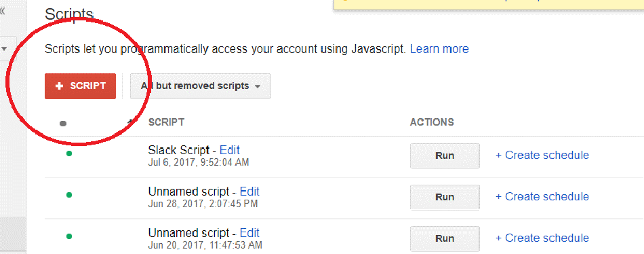Select the Jul 6, 2017, 9:52:04 AM timestamp
Viewport: 644px width, 254px height.
pos(199,162)
